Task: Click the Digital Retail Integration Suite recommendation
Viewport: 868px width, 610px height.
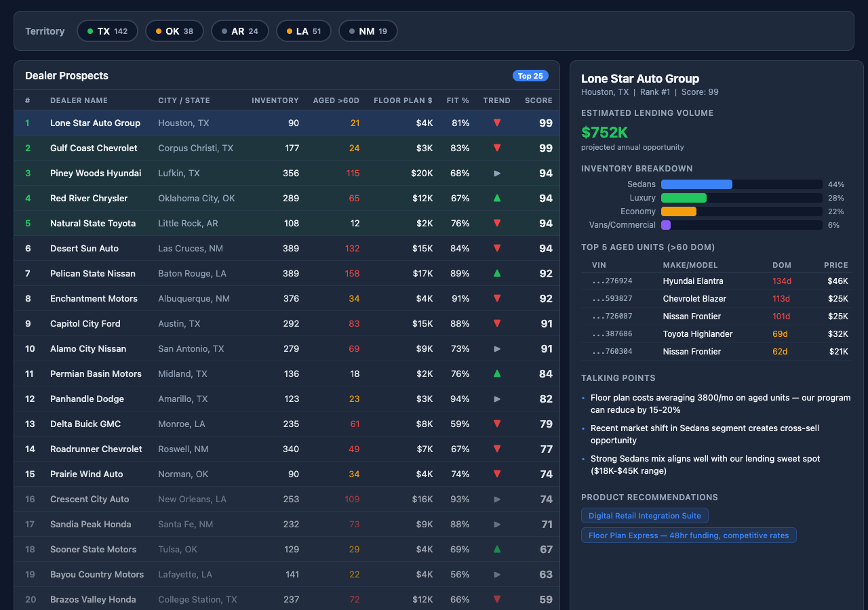Action: 644,516
